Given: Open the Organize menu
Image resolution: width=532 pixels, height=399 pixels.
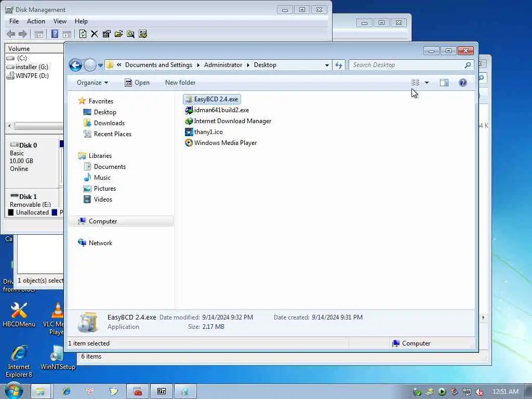Looking at the screenshot, I should 92,83.
